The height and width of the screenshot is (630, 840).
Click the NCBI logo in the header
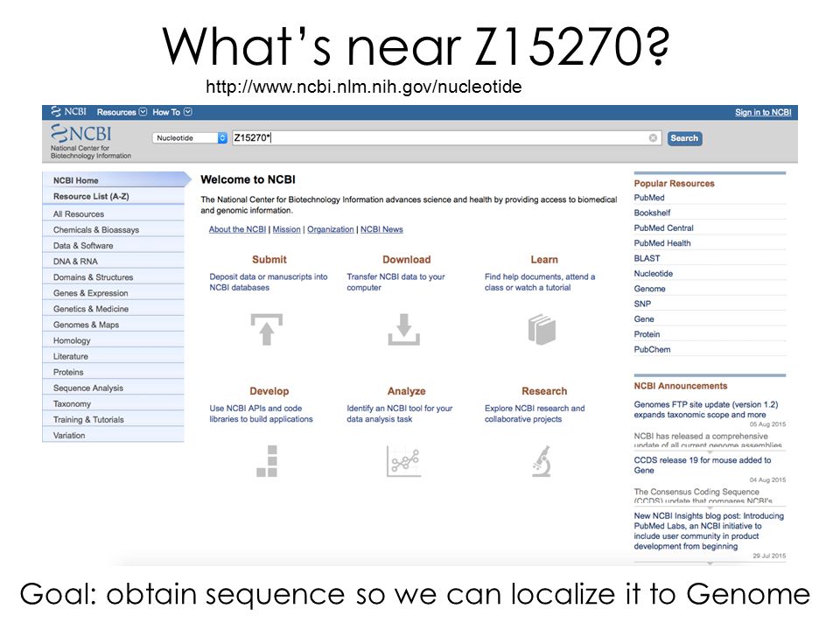(x=80, y=133)
